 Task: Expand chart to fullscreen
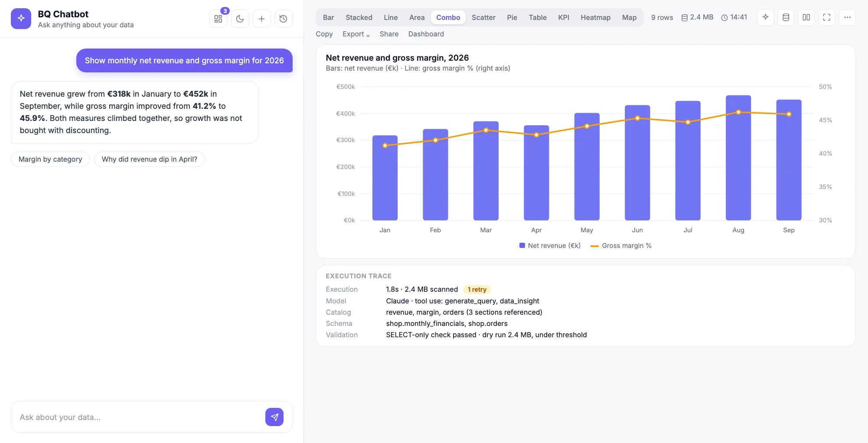827,17
